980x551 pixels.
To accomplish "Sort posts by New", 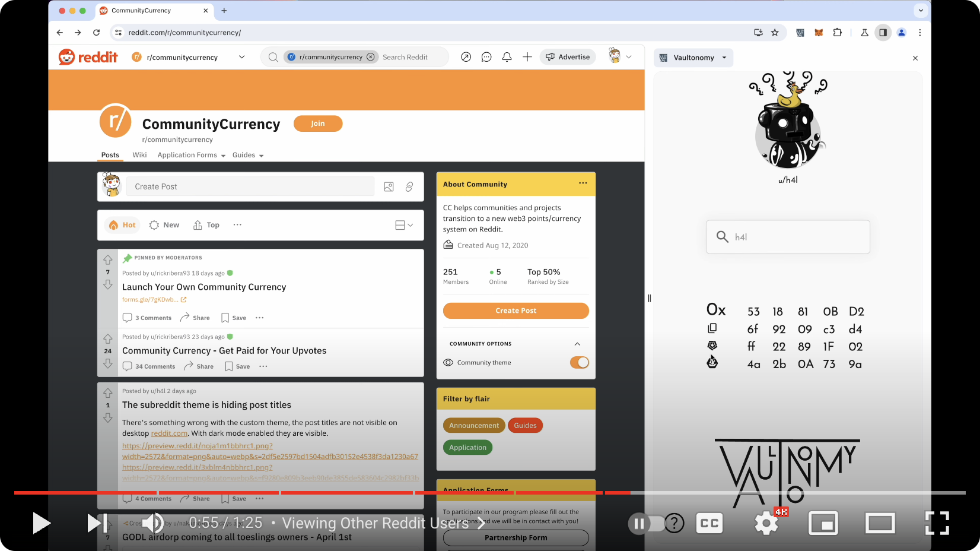I will [164, 225].
